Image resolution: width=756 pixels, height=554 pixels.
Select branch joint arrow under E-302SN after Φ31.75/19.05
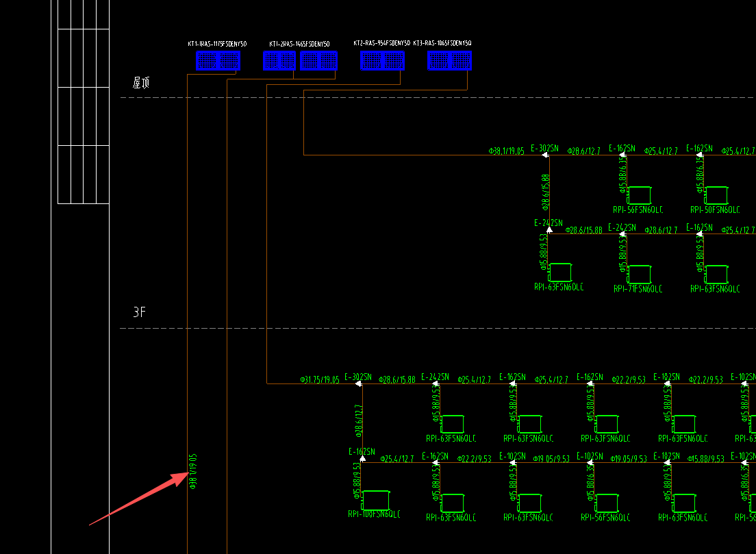tap(359, 383)
